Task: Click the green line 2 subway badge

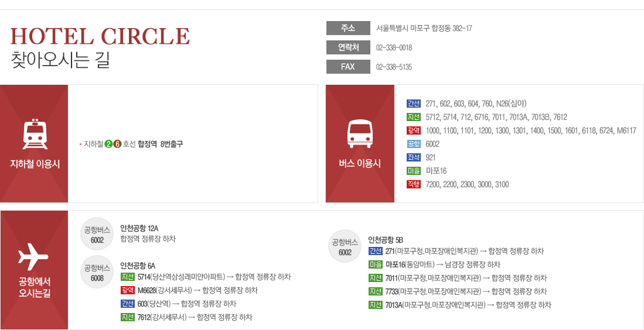Action: 109,144
